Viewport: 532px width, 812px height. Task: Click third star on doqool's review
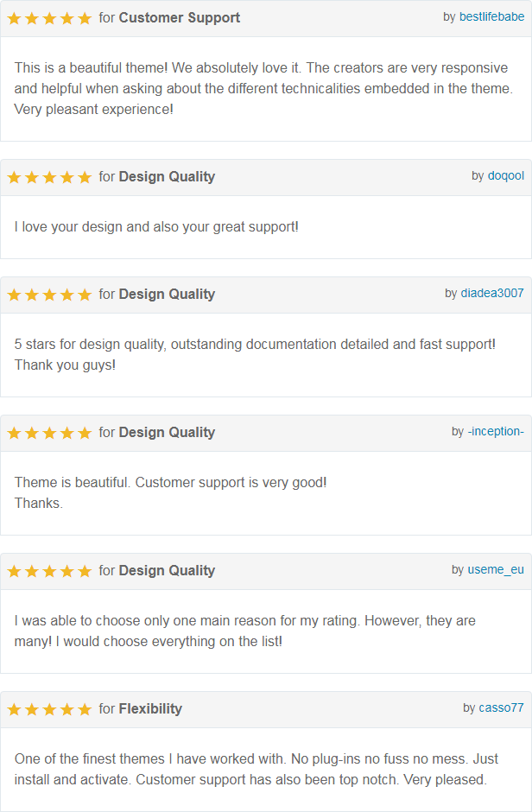(49, 178)
